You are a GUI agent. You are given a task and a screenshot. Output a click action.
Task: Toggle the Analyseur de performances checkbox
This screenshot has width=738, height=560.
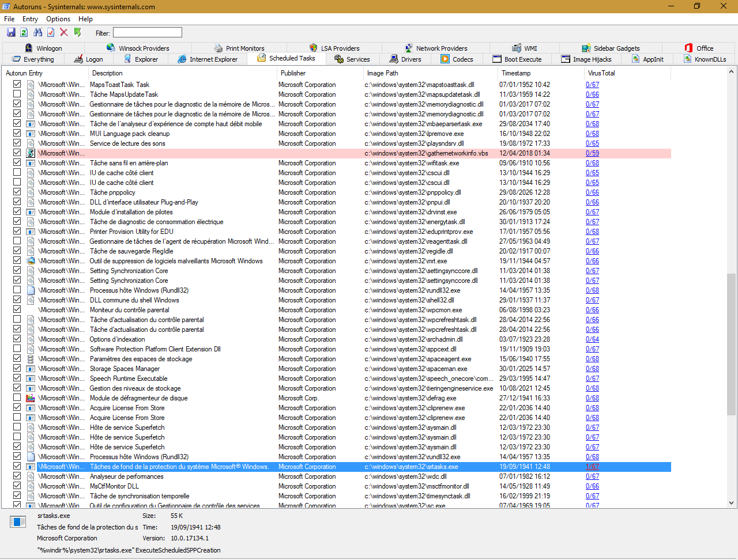[x=17, y=476]
